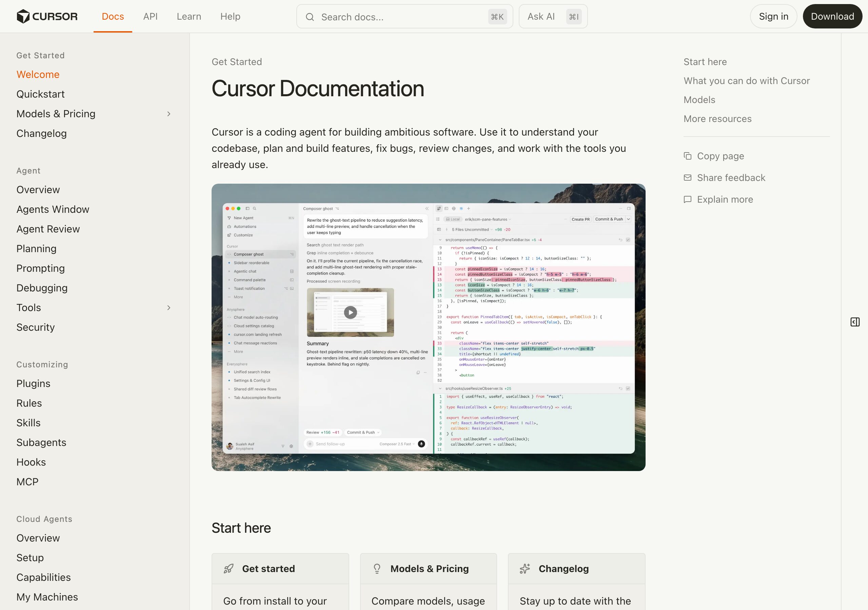
Task: Open the Help tab
Action: [231, 17]
